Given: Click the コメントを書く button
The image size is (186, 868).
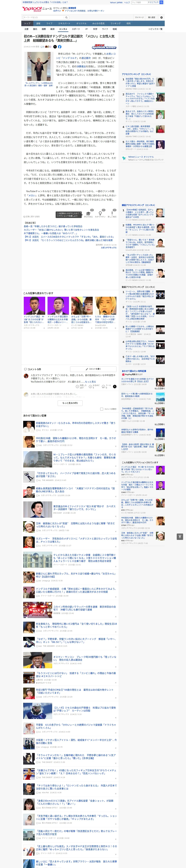Looking at the screenshot, I should (x=93, y=369).
